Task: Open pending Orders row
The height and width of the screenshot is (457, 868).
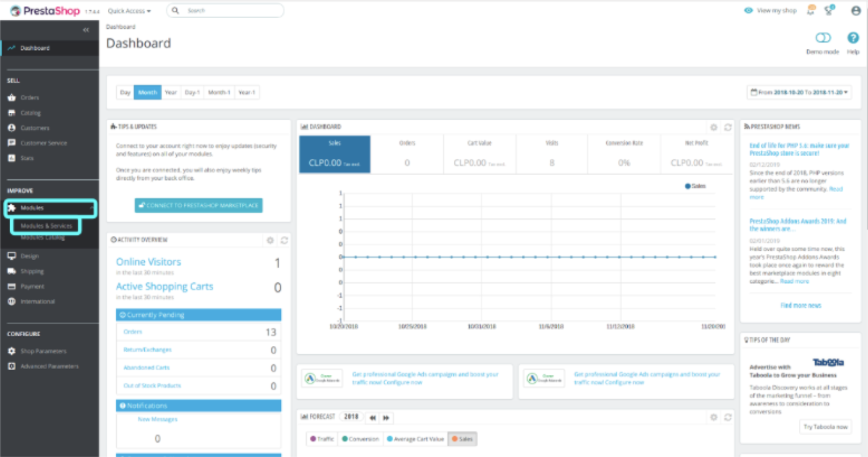Action: tap(199, 332)
